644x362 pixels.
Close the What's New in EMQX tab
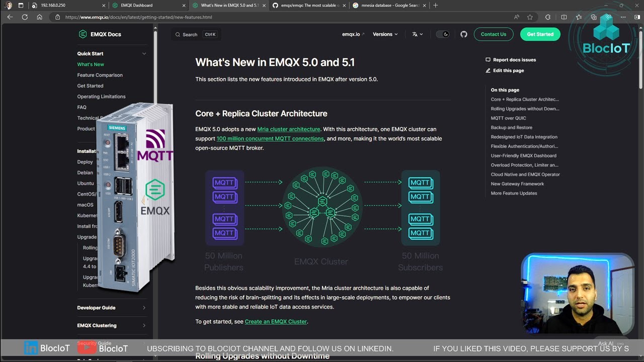click(x=264, y=5)
